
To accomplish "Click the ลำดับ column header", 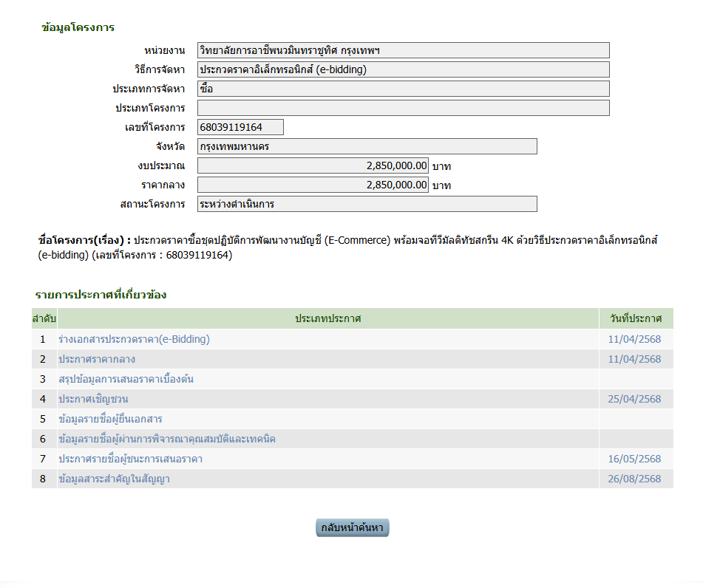I will pos(44,318).
